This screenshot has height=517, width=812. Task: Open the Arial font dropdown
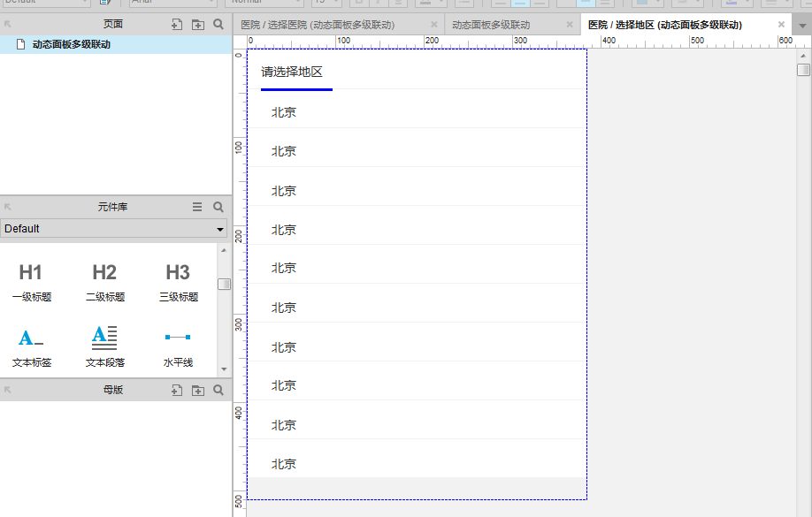[x=172, y=4]
